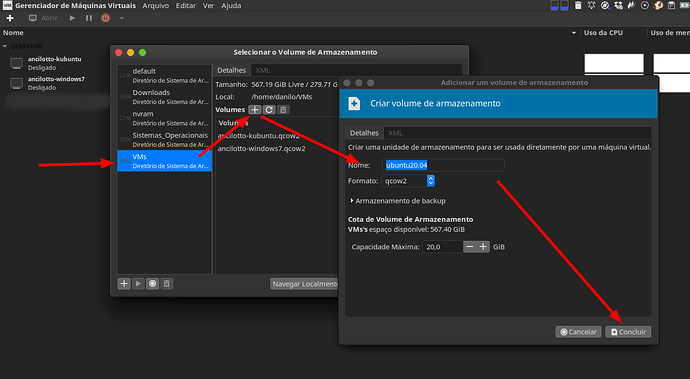Select the Downloads storage pool
The height and width of the screenshot is (379, 690).
pos(165,97)
